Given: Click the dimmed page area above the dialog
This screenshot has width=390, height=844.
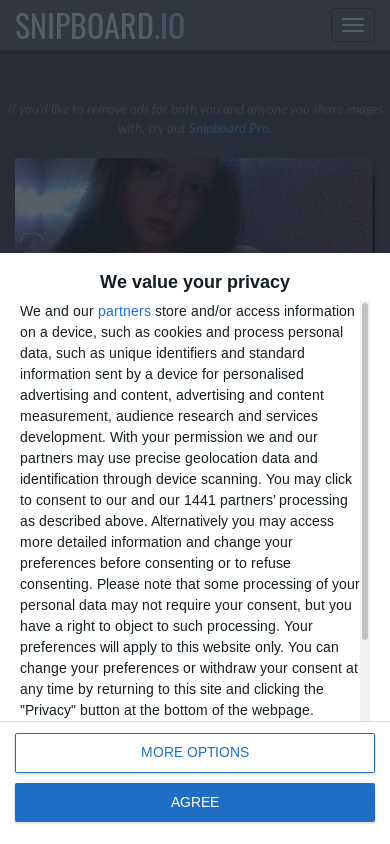Looking at the screenshot, I should [x=195, y=75].
